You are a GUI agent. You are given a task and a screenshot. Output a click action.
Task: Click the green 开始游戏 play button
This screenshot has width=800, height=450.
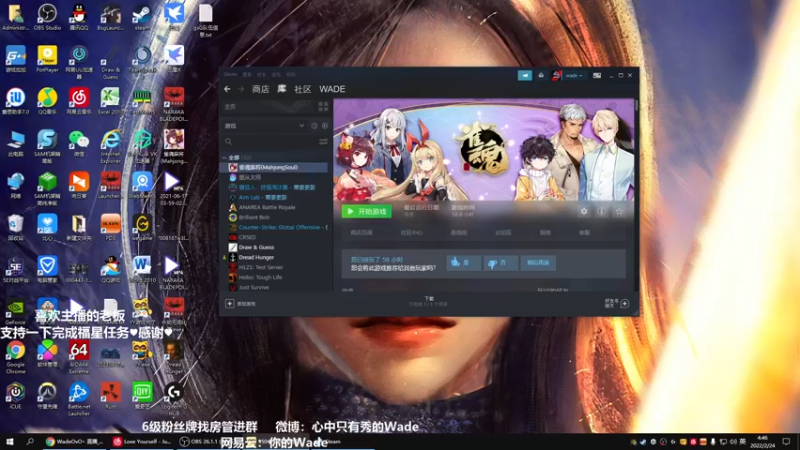coord(367,211)
